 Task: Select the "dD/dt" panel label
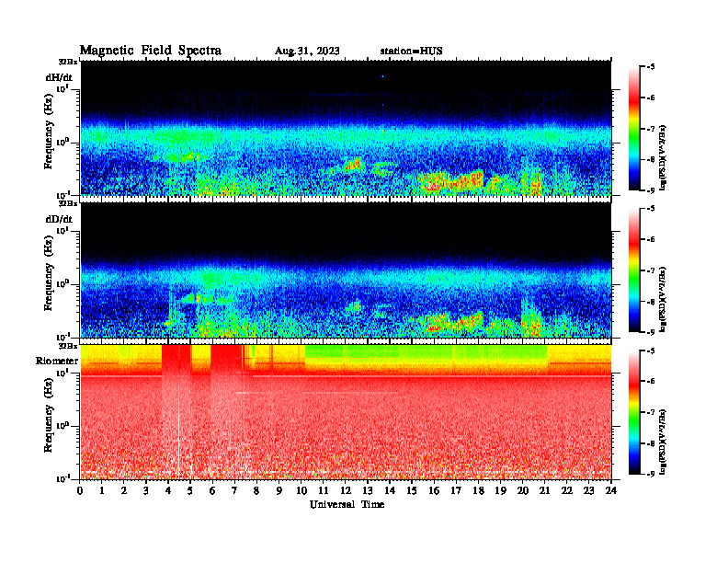pos(59,218)
